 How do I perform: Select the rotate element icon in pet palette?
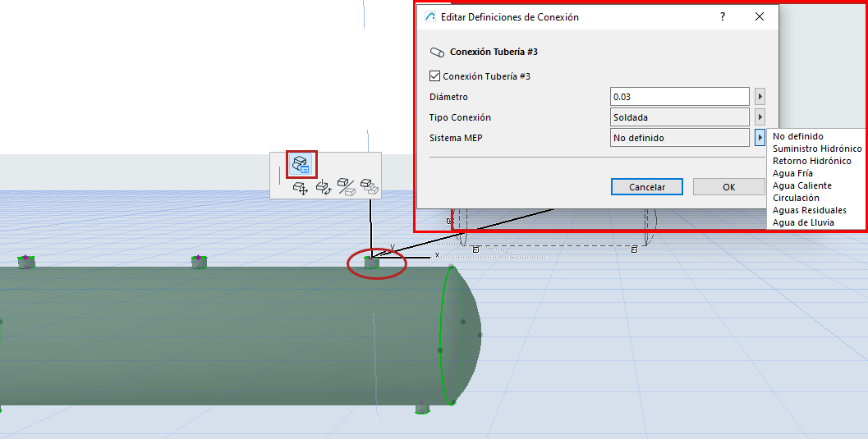click(324, 188)
